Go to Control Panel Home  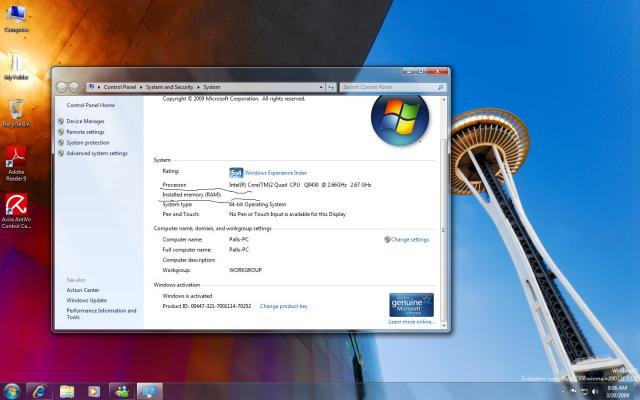[x=91, y=105]
